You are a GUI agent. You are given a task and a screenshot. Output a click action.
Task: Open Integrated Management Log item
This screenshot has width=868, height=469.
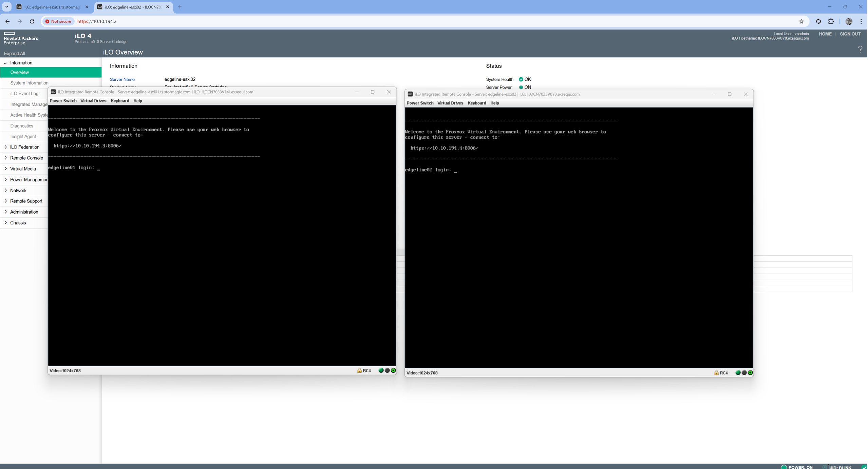[29, 104]
